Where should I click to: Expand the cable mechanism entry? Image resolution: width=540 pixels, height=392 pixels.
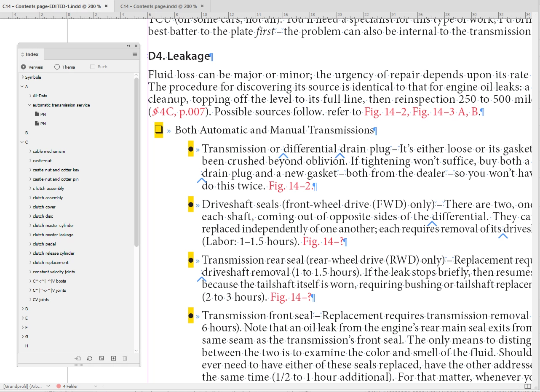[30, 151]
